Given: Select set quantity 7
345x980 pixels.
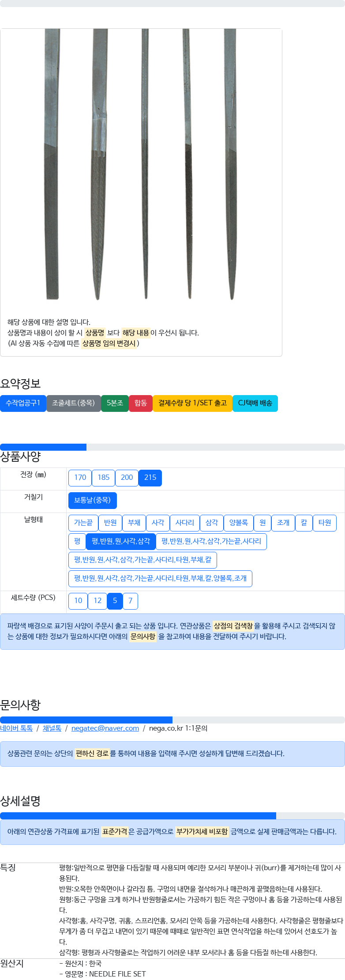Looking at the screenshot, I should [130, 601].
